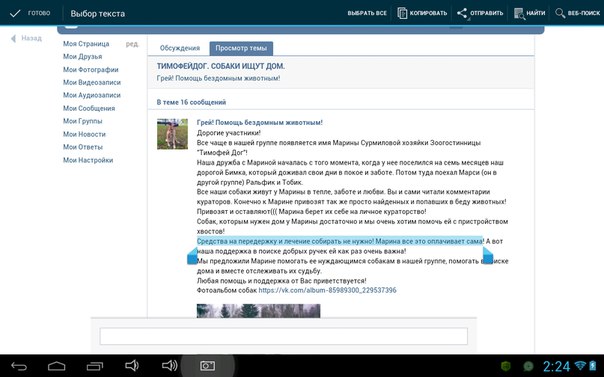
Task: Tap the green shield notification icon
Action: 506,366
